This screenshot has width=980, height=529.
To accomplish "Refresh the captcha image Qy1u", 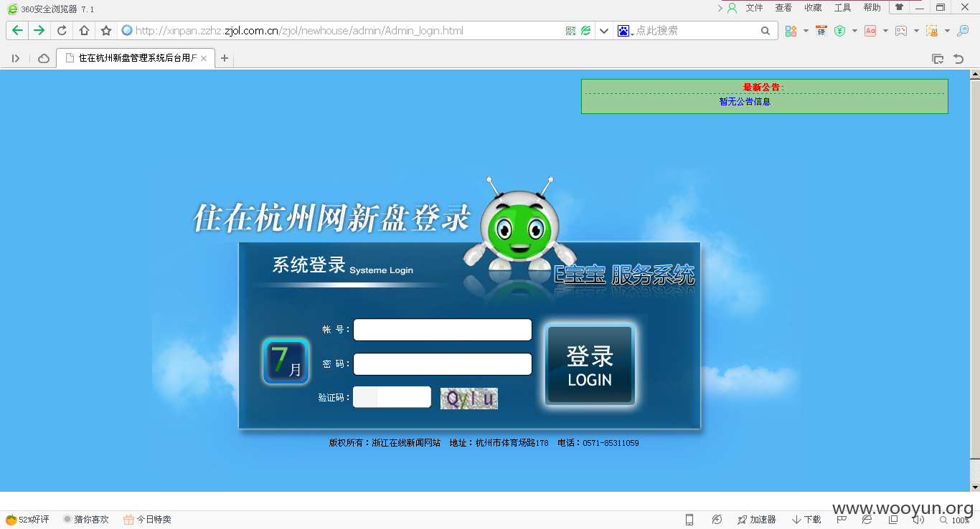I will point(468,399).
